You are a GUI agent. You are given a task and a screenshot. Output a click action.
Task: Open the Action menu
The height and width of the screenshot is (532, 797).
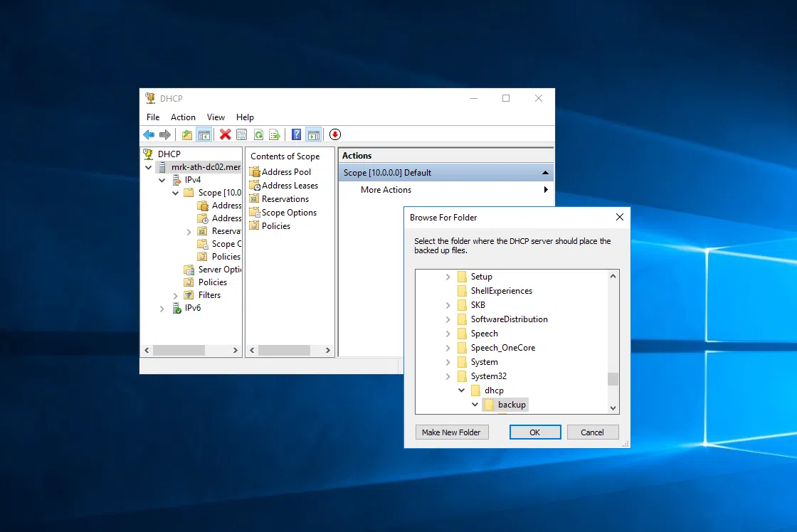click(183, 117)
